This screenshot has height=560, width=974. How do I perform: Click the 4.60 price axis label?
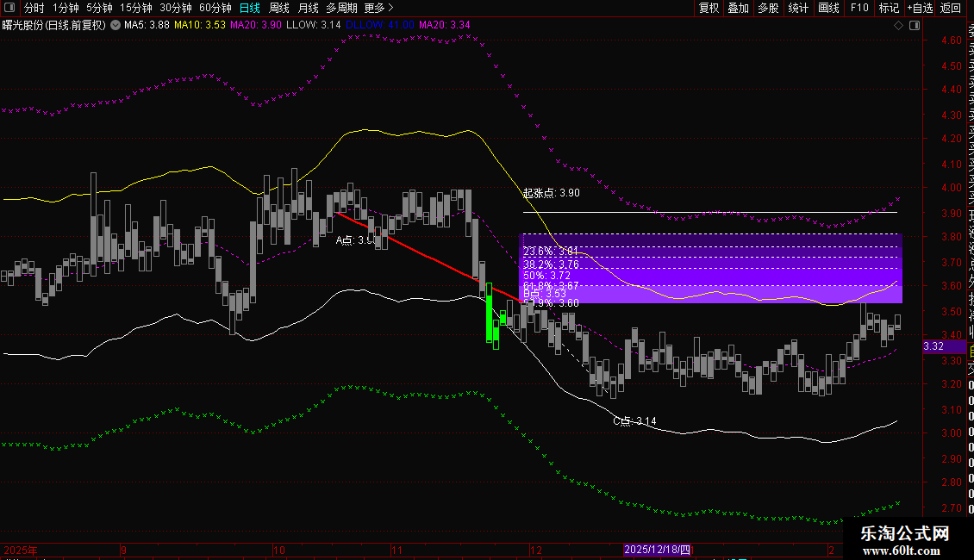[x=951, y=40]
